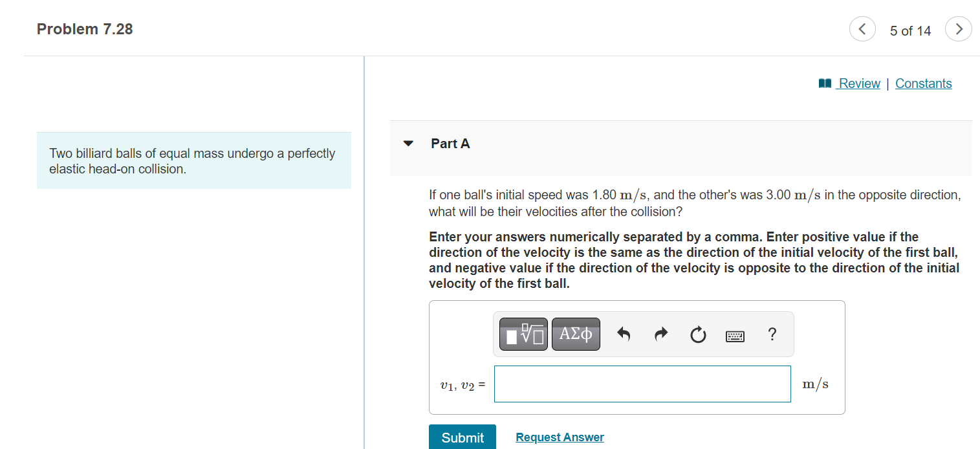Go to the next problem with right chevron

coord(958,28)
